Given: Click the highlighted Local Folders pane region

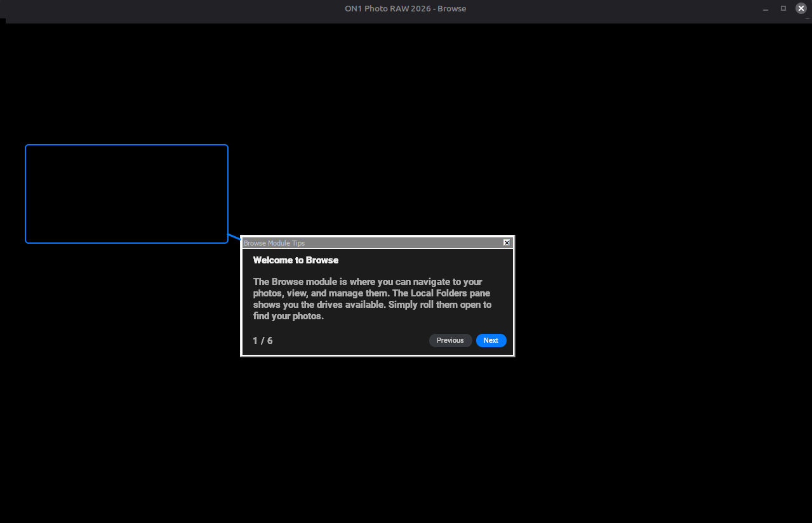Looking at the screenshot, I should [126, 194].
